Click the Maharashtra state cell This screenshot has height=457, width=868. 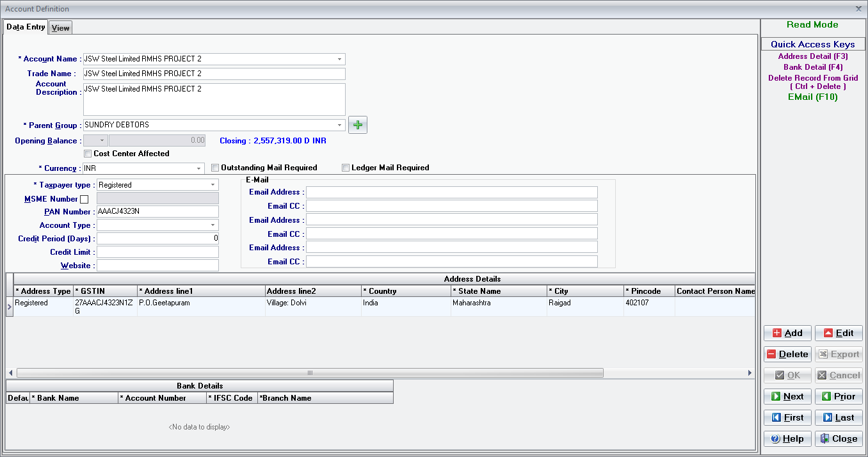pyautogui.click(x=499, y=307)
